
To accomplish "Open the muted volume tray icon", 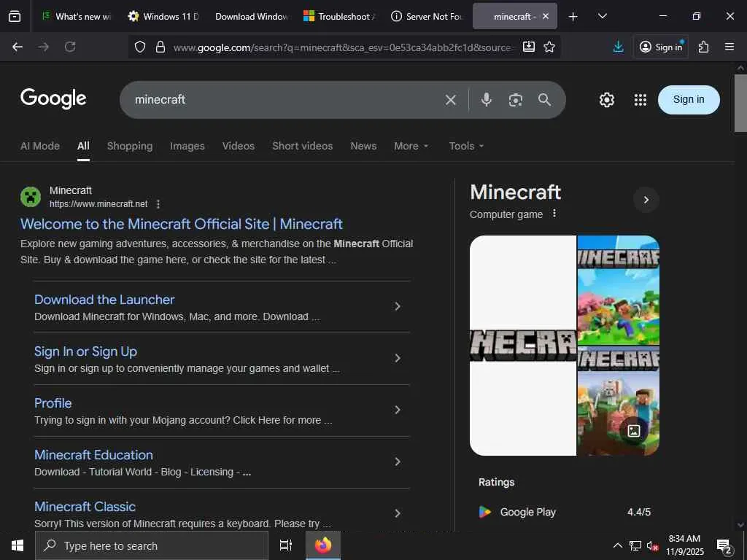I will pos(653,545).
